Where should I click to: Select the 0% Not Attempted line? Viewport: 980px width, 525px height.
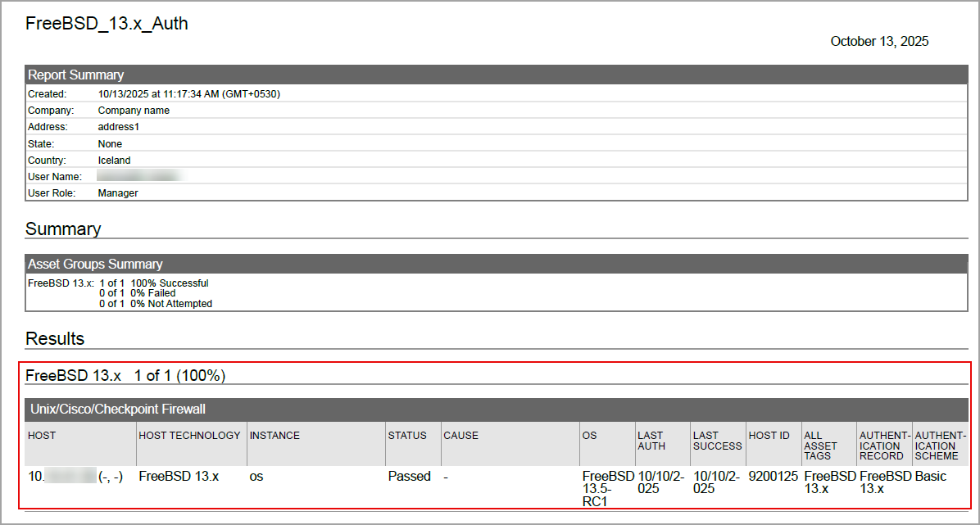tap(156, 304)
